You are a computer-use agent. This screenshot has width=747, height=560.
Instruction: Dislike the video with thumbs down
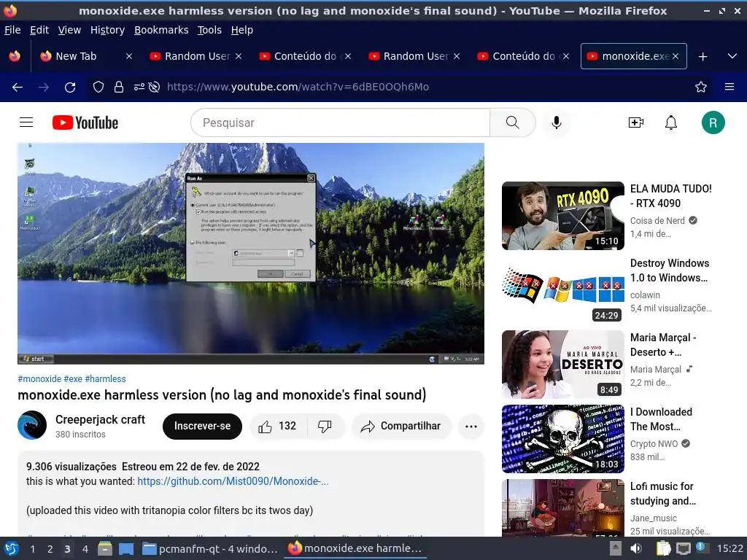tap(325, 426)
